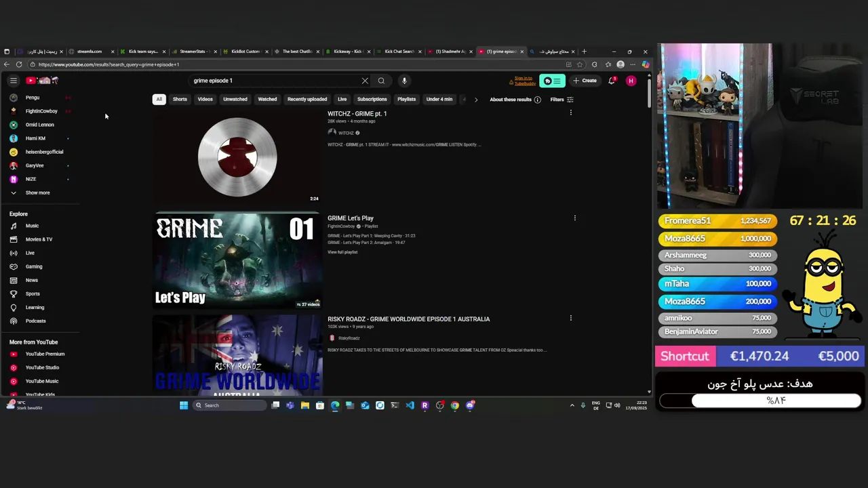Open heisenbergofficial subscription

click(43, 152)
